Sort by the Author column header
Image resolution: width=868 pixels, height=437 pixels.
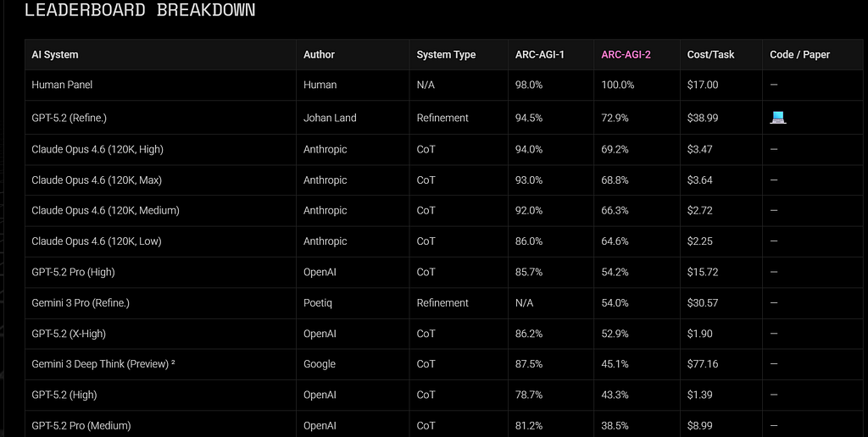click(x=319, y=54)
